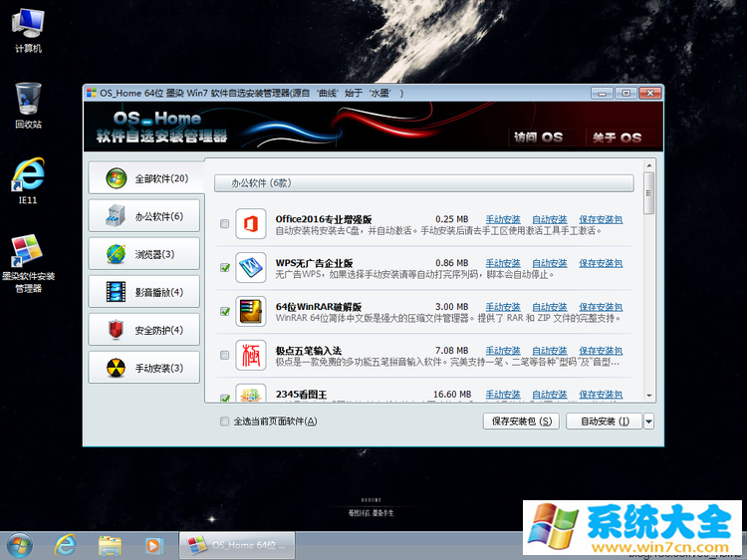Open the 回收站 recycle bin icon
The height and width of the screenshot is (560, 747).
28,106
